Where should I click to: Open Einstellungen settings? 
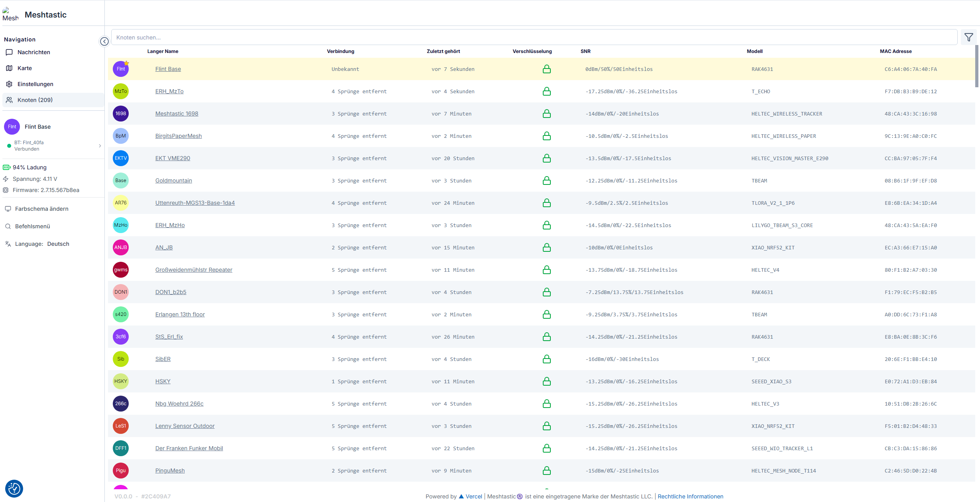point(53,84)
